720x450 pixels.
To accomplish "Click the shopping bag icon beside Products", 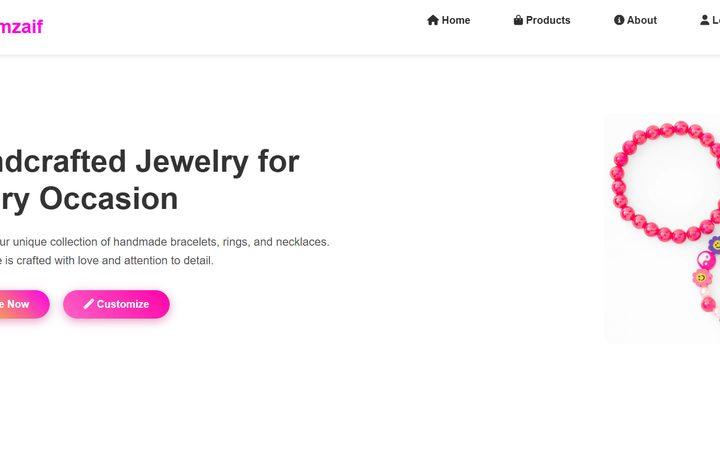I will (518, 20).
